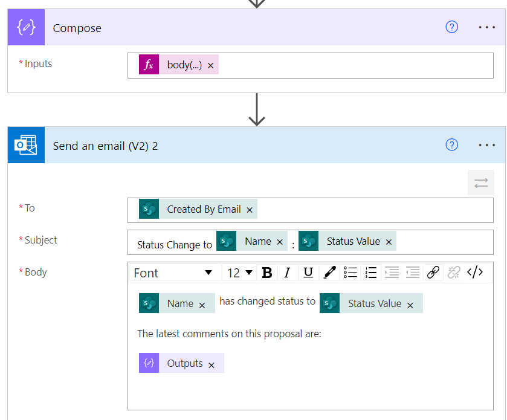Switch body editor to code view
507x420 pixels.
coord(475,273)
